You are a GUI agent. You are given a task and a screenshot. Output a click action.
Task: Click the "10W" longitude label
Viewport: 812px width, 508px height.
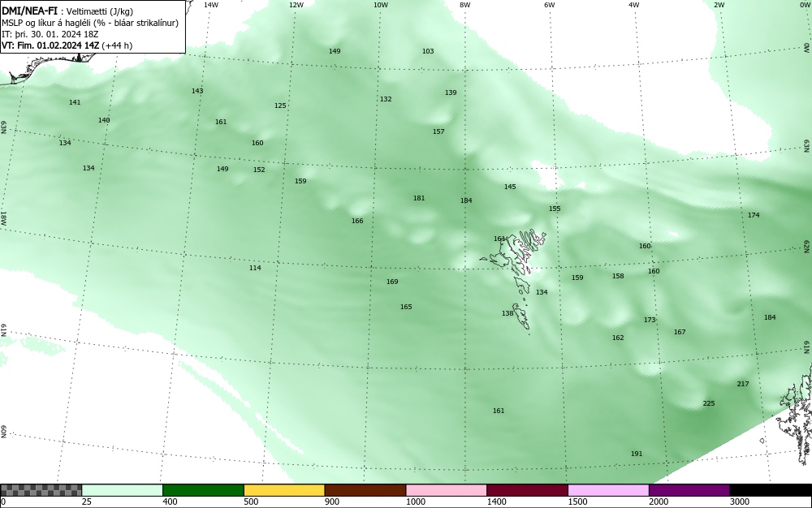pyautogui.click(x=381, y=5)
